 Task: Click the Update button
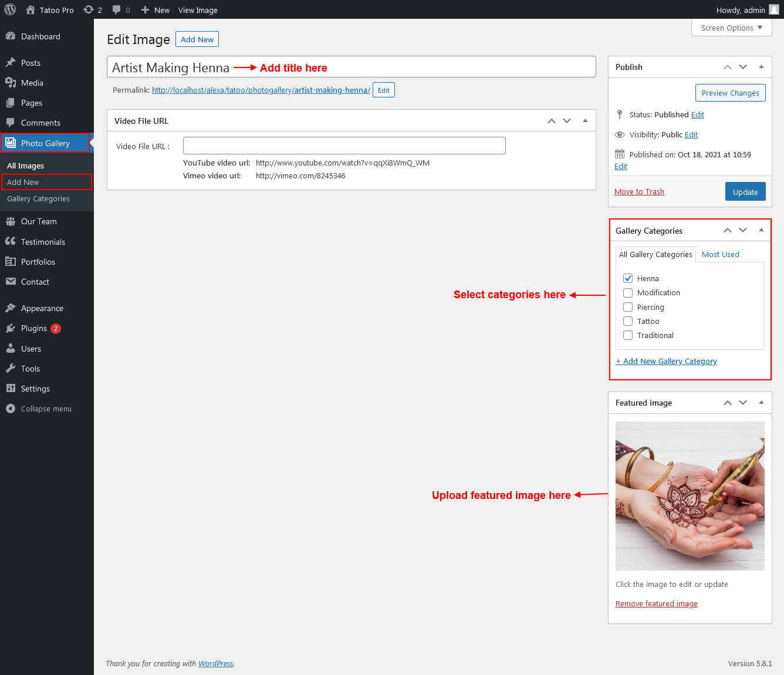point(745,192)
